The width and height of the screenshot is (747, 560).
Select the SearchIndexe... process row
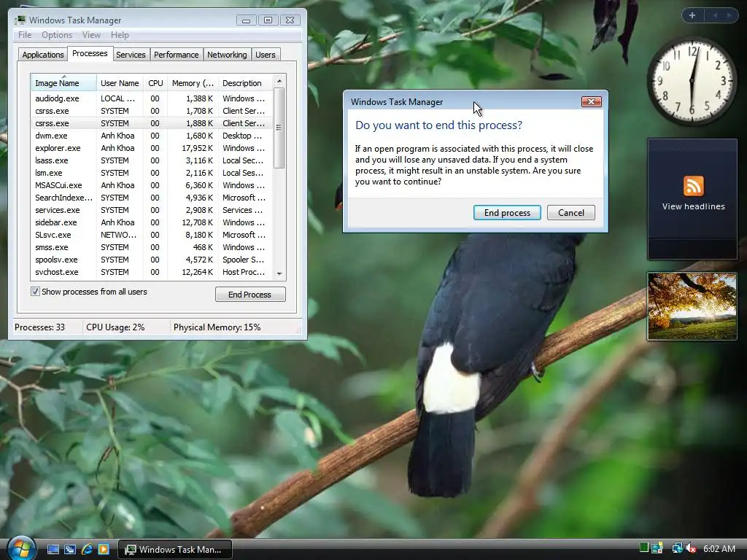(x=152, y=198)
